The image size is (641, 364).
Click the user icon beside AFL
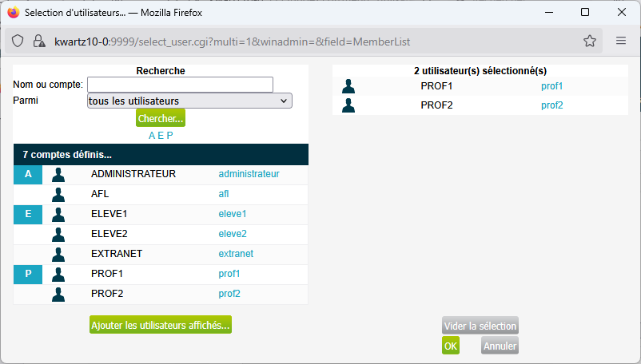point(58,195)
